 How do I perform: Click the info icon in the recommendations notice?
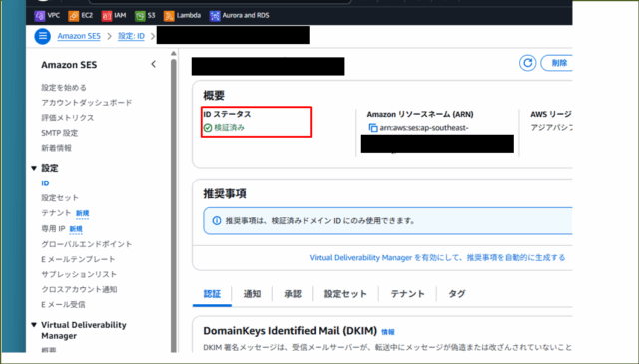point(217,221)
